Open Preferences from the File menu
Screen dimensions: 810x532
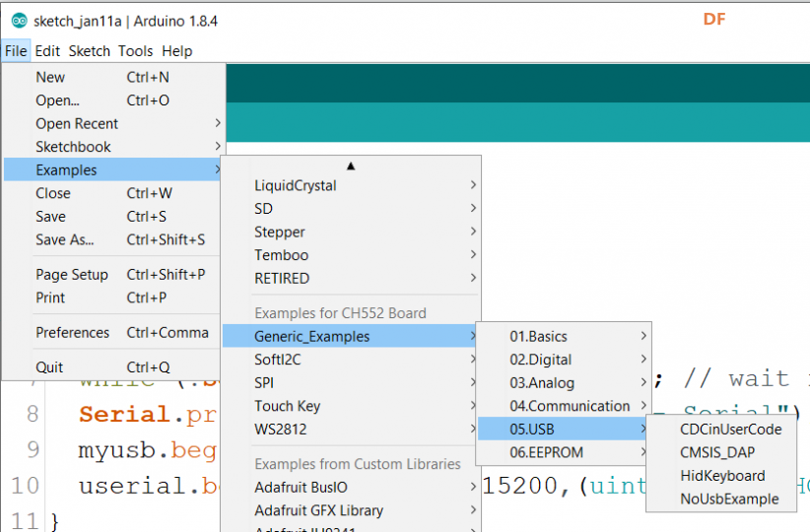[113, 333]
